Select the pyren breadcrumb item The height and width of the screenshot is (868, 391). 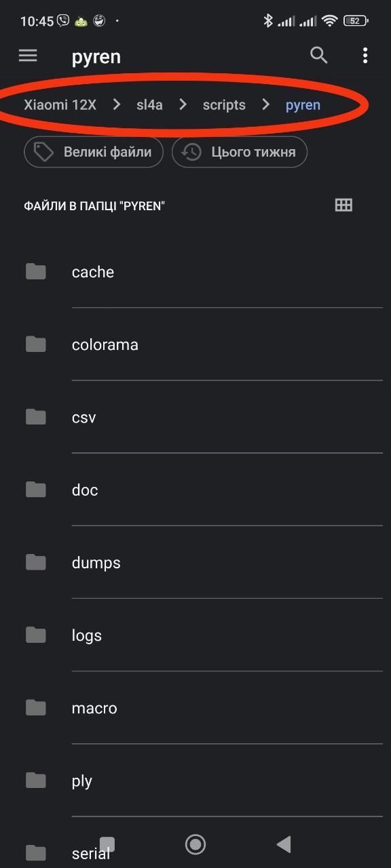303,105
